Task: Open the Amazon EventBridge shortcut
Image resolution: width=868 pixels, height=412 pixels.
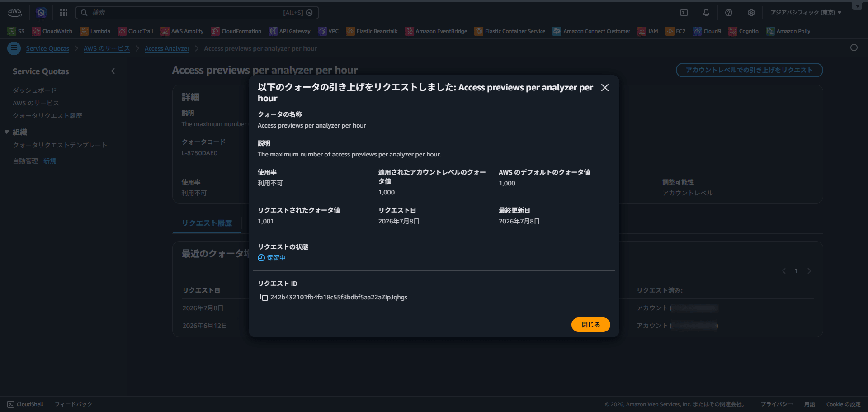Action: tap(436, 31)
